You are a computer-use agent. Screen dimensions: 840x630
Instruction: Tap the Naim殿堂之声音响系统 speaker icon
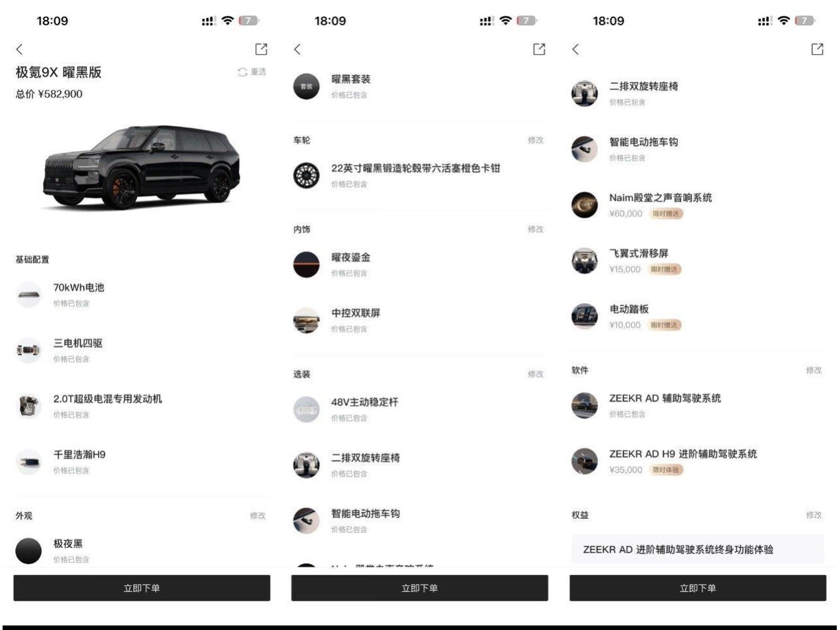pyautogui.click(x=584, y=205)
